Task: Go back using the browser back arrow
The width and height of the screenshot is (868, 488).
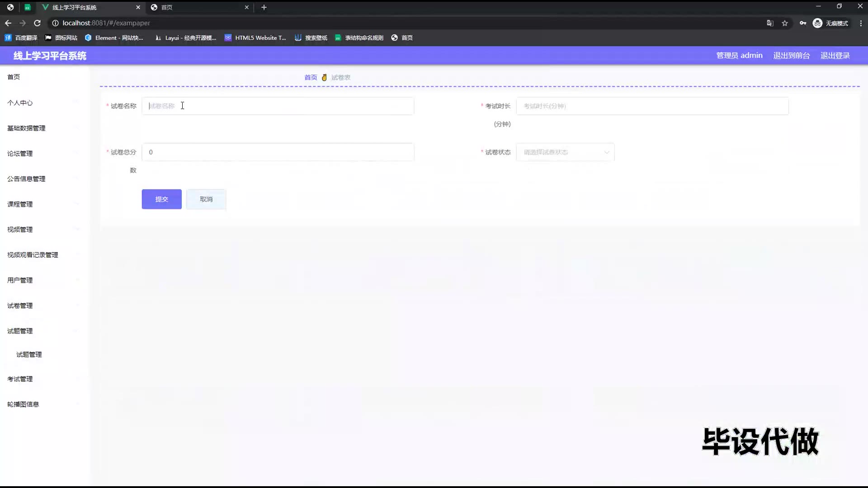Action: 8,23
